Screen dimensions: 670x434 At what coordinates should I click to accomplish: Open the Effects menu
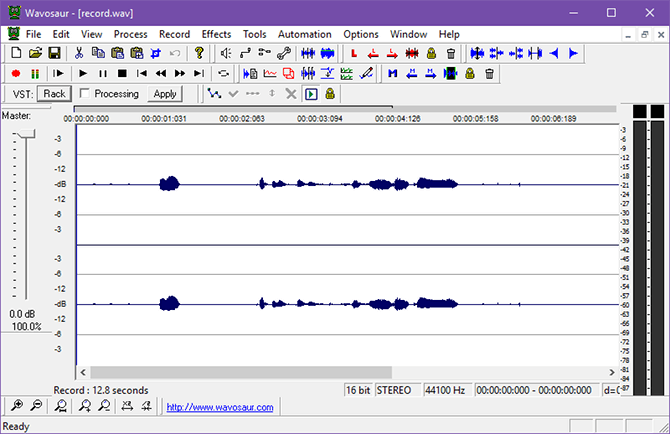215,34
